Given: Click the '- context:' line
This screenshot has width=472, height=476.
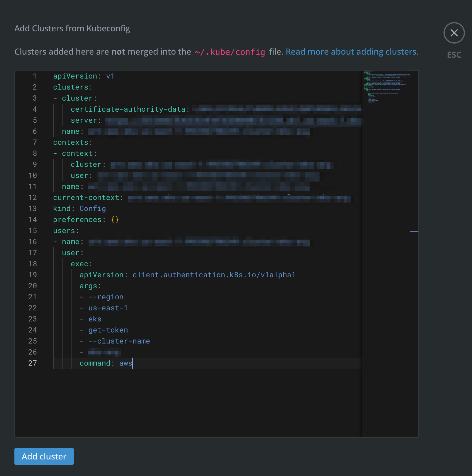Looking at the screenshot, I should coord(75,153).
